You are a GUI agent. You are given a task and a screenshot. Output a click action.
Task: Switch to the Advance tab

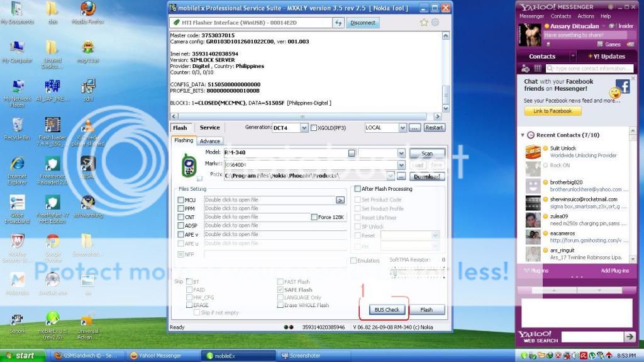[209, 141]
